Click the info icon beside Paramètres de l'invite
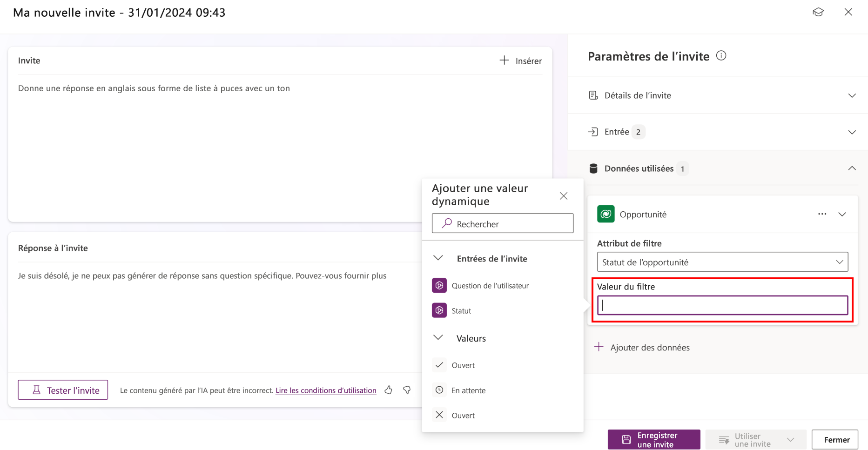This screenshot has height=450, width=868. (x=721, y=56)
